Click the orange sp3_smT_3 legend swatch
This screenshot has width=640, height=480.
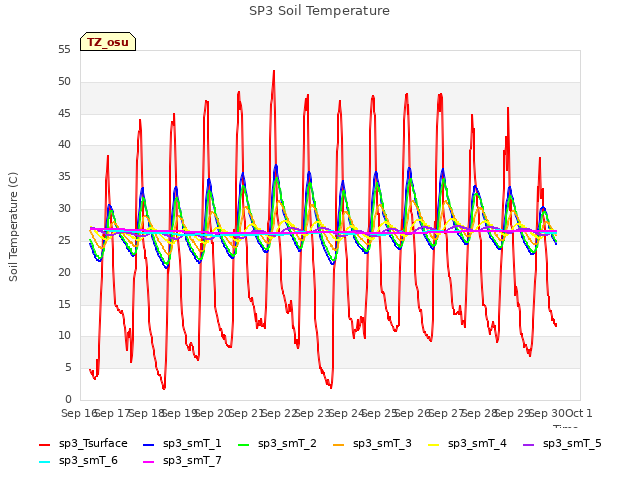pyautogui.click(x=339, y=444)
